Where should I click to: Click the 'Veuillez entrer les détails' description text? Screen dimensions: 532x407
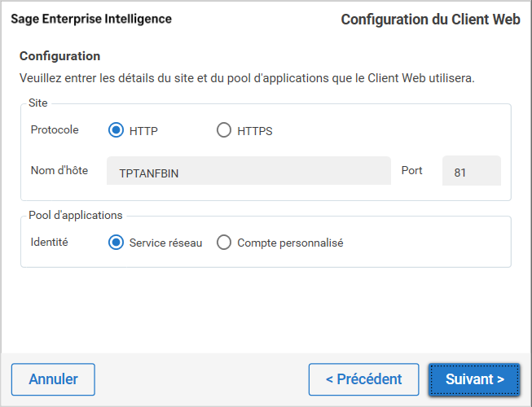246,79
